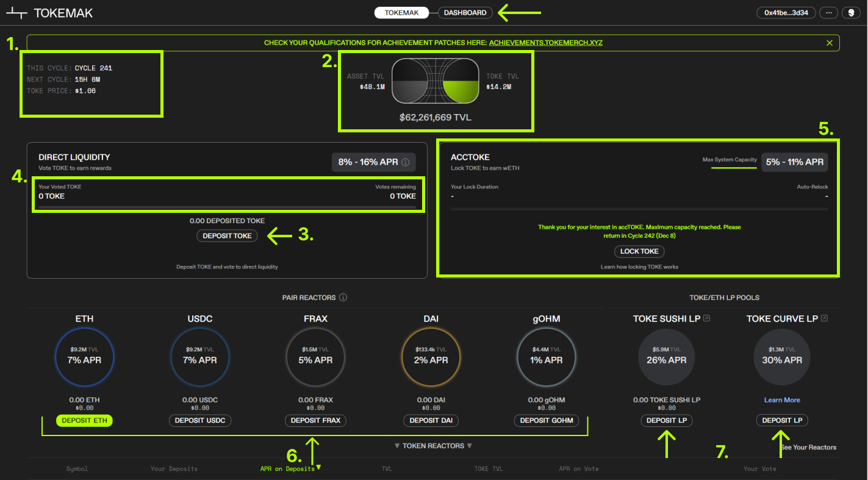
Task: Dismiss the achievements banner with X
Action: click(x=830, y=43)
